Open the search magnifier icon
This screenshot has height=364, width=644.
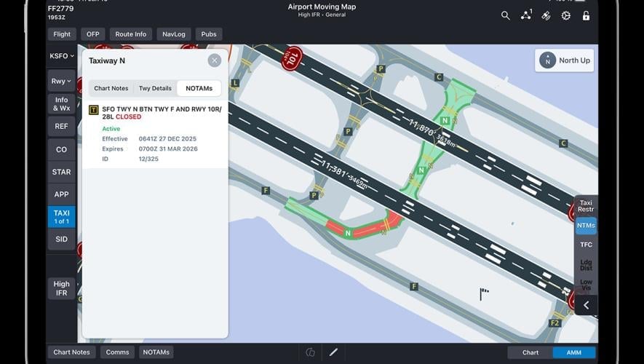click(x=506, y=15)
